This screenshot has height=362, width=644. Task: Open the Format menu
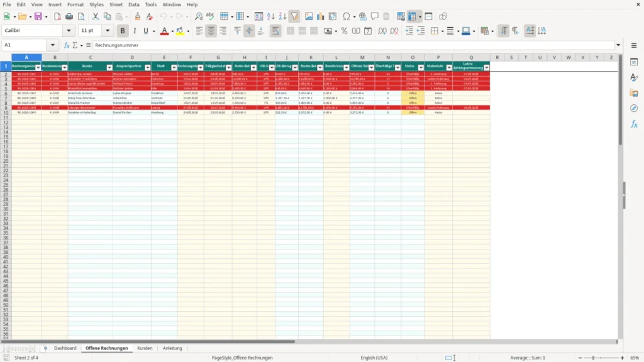(x=75, y=4)
